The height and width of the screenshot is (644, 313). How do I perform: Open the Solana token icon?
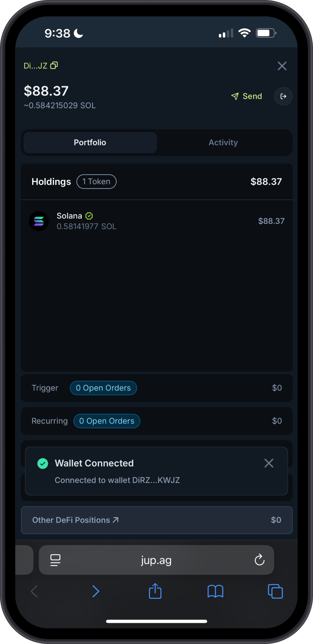pos(39,221)
